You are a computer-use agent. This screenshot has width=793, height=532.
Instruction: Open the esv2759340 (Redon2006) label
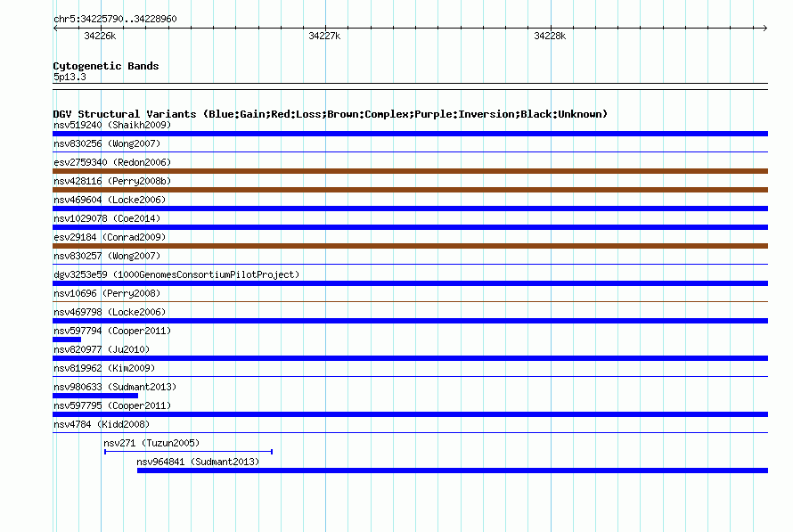click(112, 162)
